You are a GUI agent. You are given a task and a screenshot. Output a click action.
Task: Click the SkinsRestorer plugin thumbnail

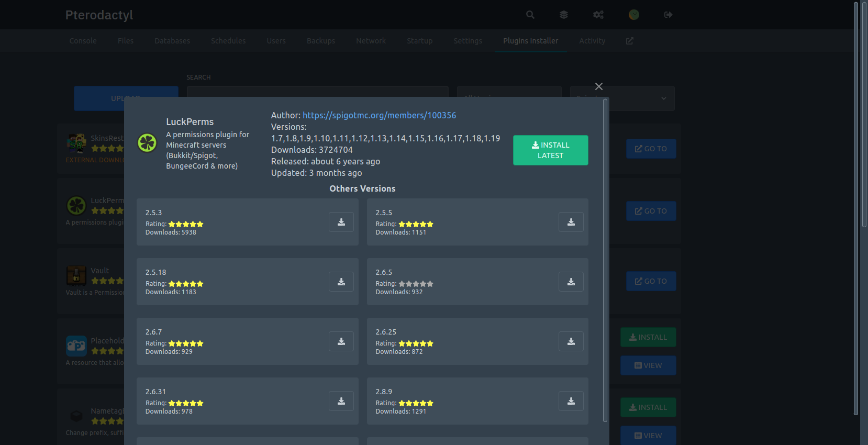pyautogui.click(x=76, y=143)
